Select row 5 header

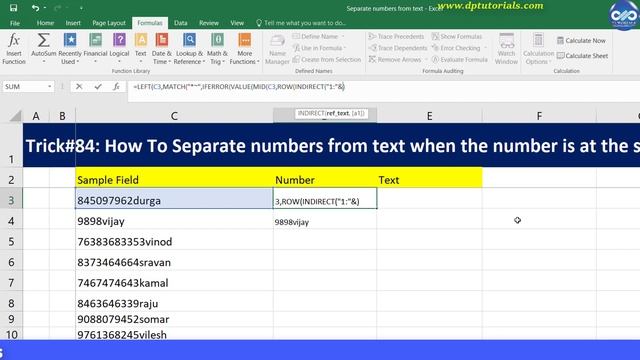click(x=11, y=242)
